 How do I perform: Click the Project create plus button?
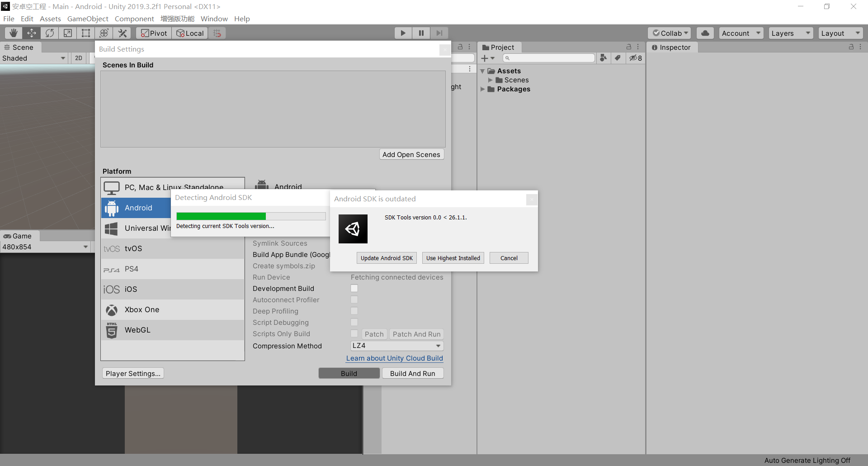click(x=488, y=58)
